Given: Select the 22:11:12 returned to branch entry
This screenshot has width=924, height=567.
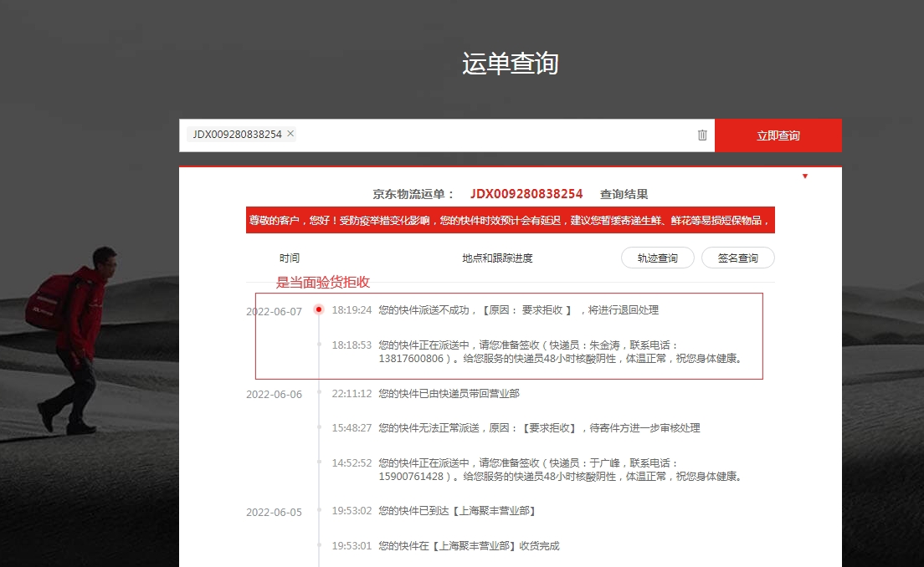Looking at the screenshot, I should pos(449,393).
